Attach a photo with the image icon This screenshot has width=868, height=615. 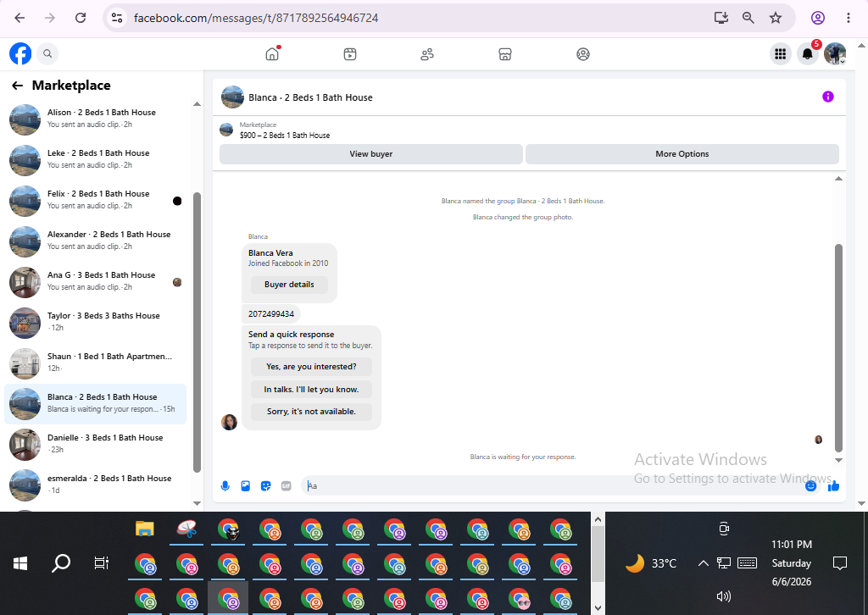click(x=246, y=486)
